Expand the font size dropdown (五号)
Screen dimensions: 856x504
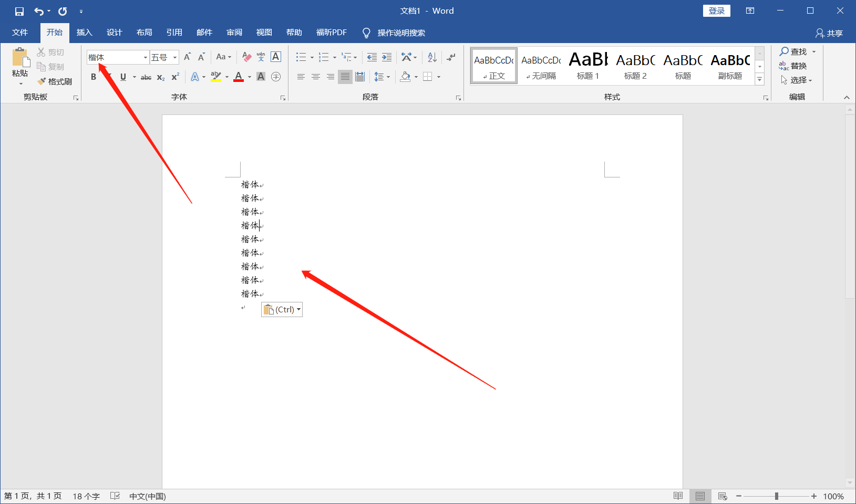coord(175,57)
